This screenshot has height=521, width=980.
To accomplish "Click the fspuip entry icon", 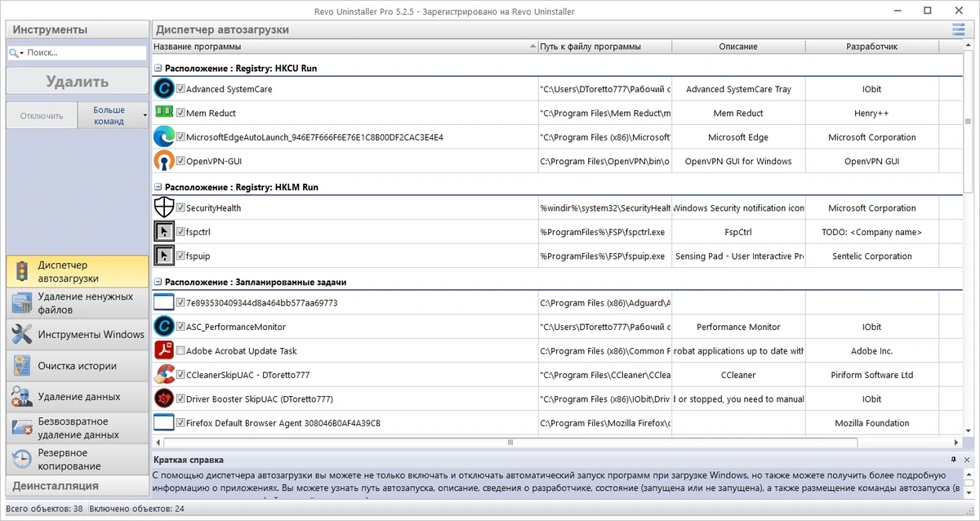I will (x=164, y=256).
